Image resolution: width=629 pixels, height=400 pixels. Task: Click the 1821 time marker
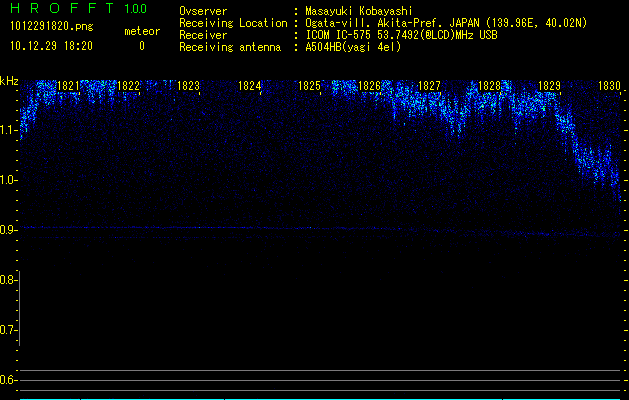[x=68, y=86]
